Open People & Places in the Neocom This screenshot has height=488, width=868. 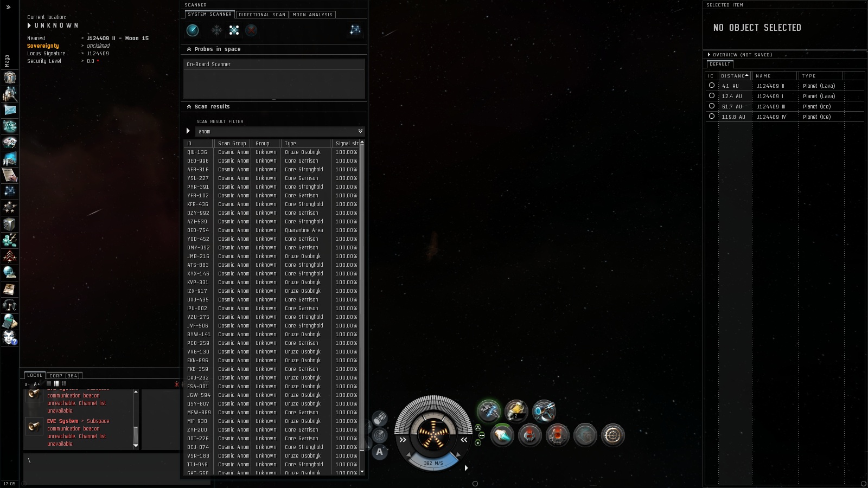coord(10,94)
